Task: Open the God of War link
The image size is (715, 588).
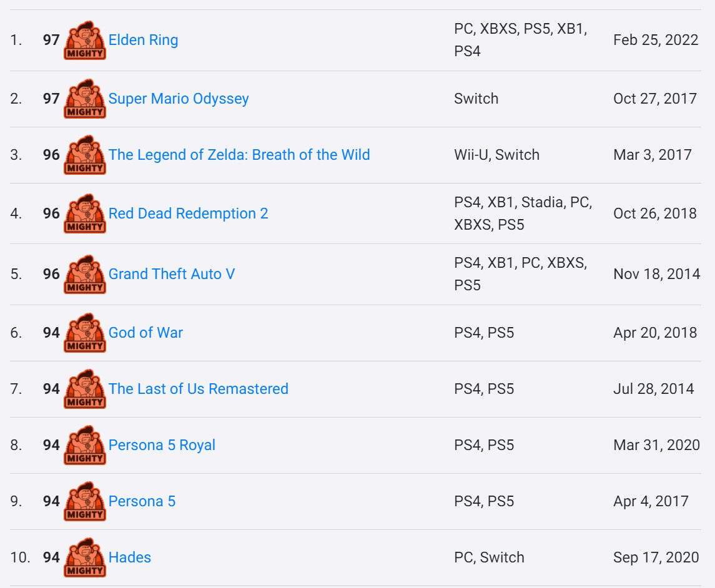Action: tap(145, 333)
